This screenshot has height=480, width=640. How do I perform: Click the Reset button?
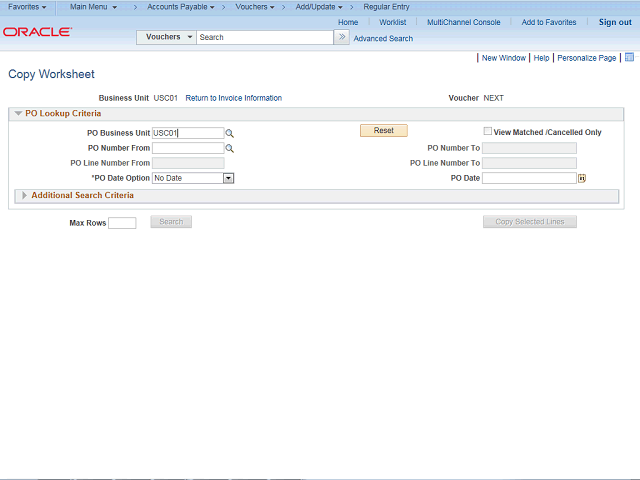(384, 131)
